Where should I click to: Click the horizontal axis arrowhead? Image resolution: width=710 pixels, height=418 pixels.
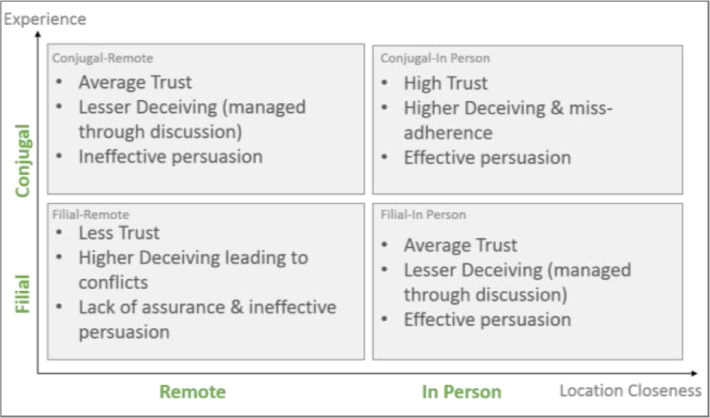695,374
